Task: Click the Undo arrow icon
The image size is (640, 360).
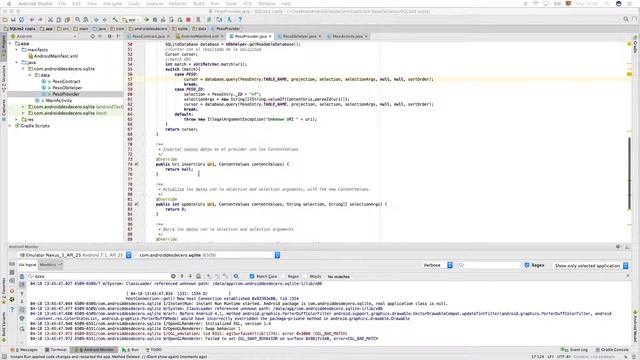Action: 32,20
